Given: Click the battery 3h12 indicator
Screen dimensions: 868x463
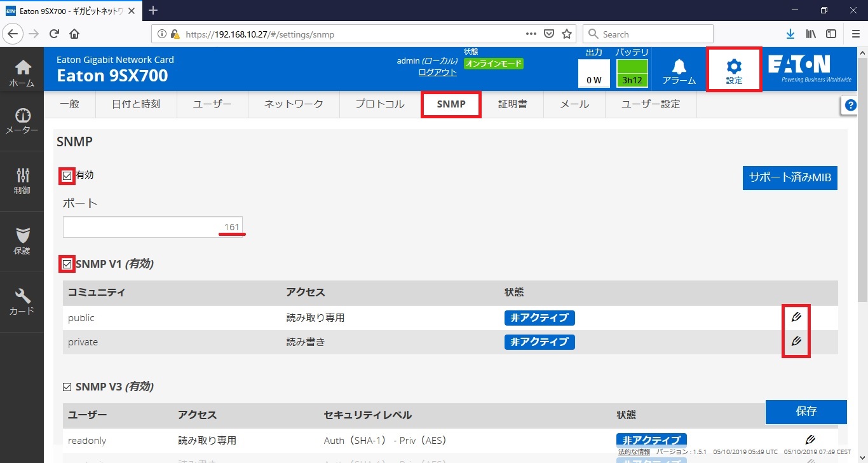Looking at the screenshot, I should pos(632,73).
